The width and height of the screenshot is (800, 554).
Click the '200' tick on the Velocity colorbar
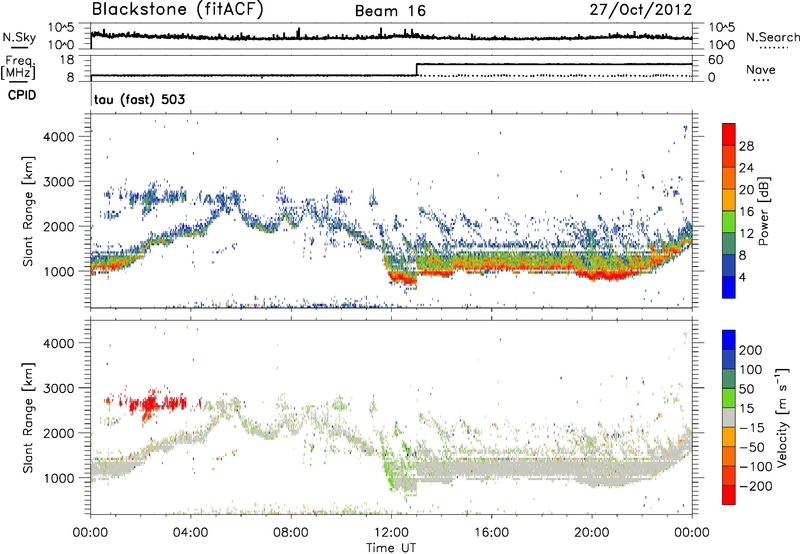[751, 350]
